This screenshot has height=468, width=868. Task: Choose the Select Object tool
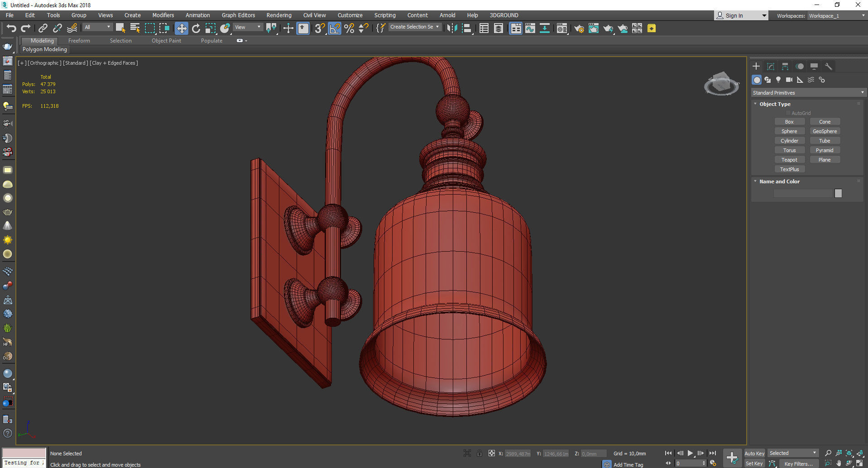click(x=120, y=28)
